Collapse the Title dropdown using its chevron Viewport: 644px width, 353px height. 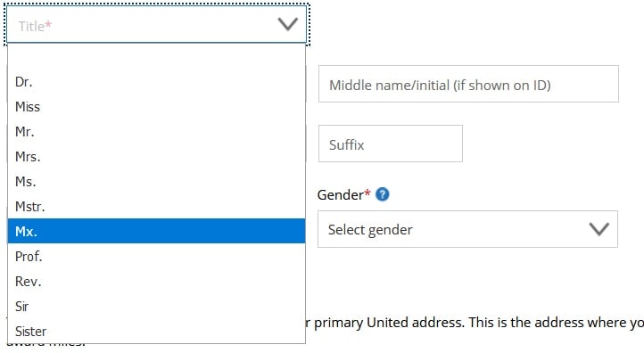tap(287, 24)
